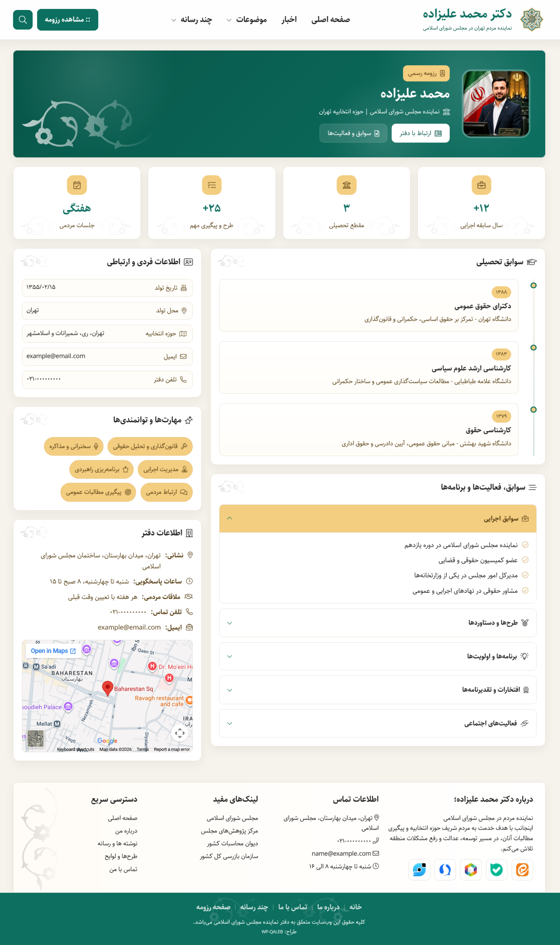
Task: Click the سخنرانی و مذاکره skill tag
Action: [x=73, y=446]
